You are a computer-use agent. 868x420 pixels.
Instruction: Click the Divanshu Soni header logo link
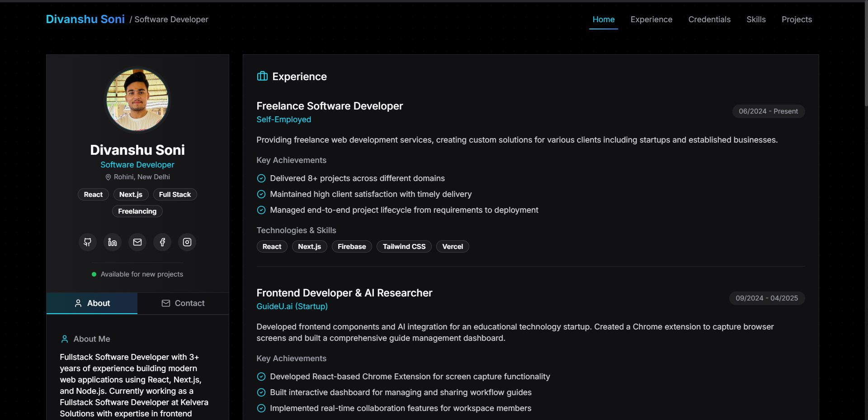point(85,19)
